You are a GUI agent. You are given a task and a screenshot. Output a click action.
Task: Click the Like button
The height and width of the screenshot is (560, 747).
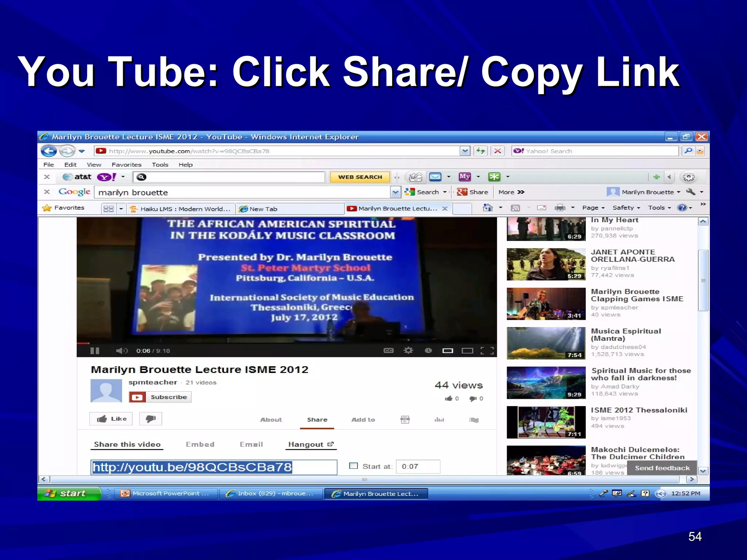click(111, 419)
